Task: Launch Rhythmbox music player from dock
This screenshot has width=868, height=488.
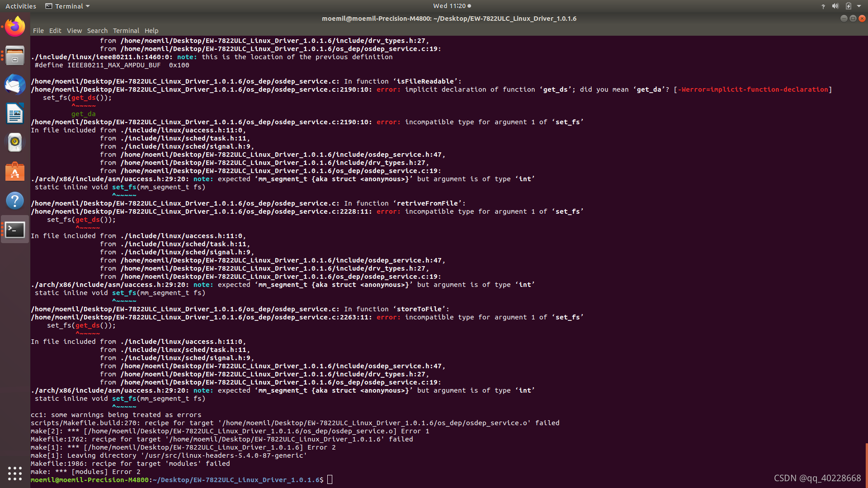Action: (x=15, y=142)
